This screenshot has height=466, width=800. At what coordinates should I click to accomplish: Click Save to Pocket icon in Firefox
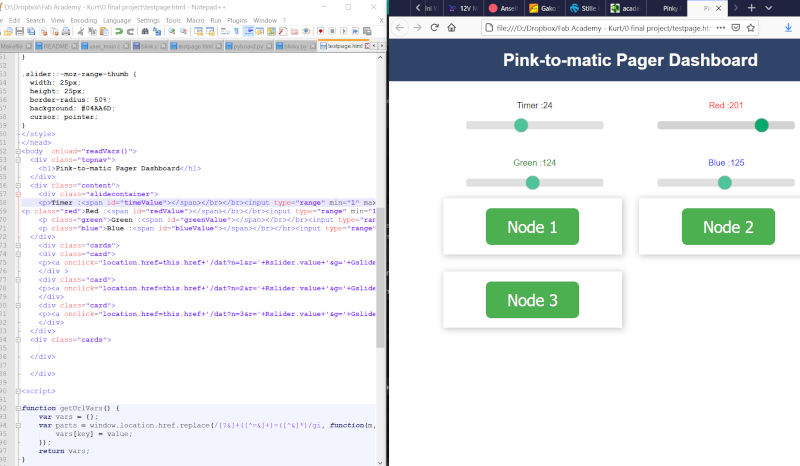(x=736, y=28)
